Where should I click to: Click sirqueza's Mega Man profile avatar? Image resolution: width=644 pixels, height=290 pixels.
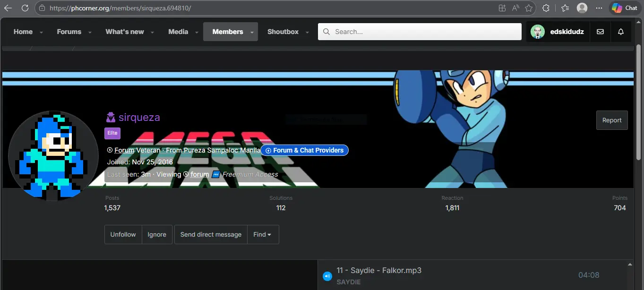(53, 155)
